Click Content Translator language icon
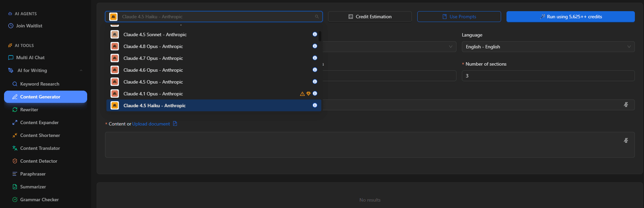 tap(15, 148)
